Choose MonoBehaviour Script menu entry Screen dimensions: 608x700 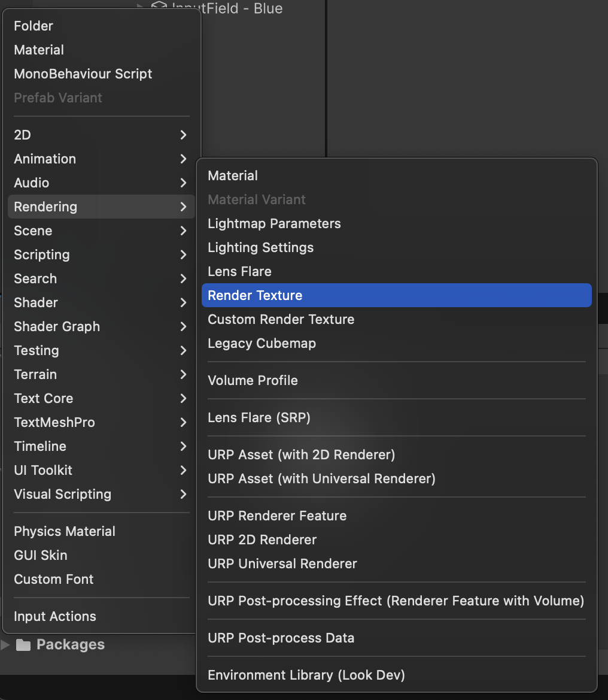(x=83, y=74)
